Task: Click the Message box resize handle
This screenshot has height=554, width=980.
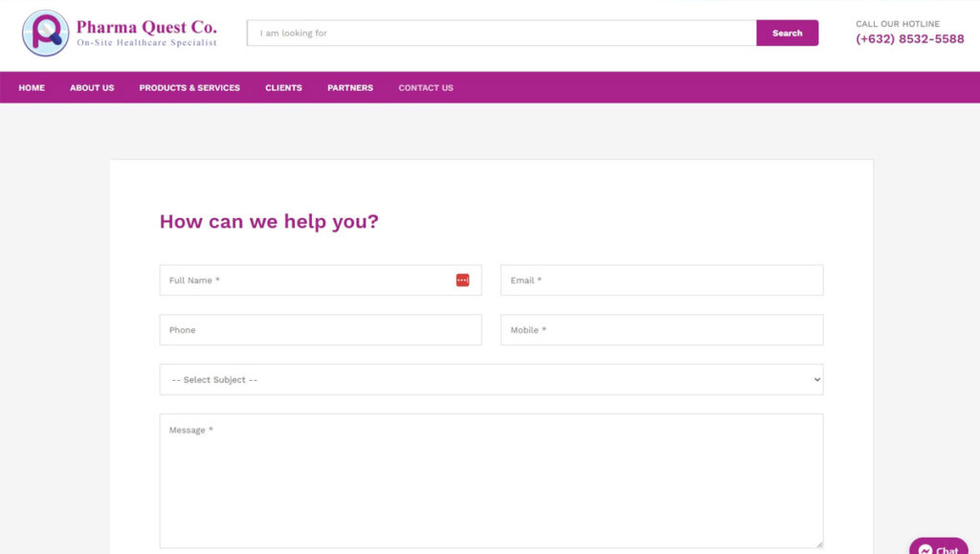Action: click(x=818, y=543)
